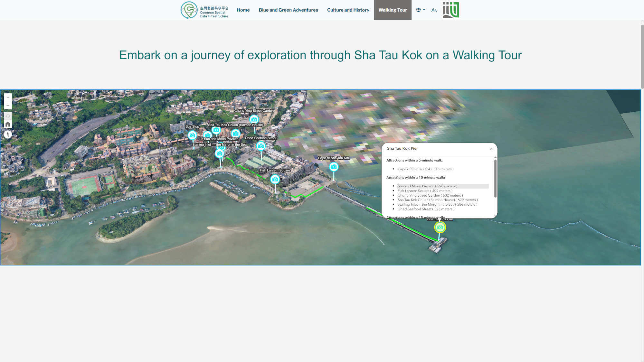Click the popup's vertical scrollbar
Screen dimensions: 644x362
click(x=495, y=179)
